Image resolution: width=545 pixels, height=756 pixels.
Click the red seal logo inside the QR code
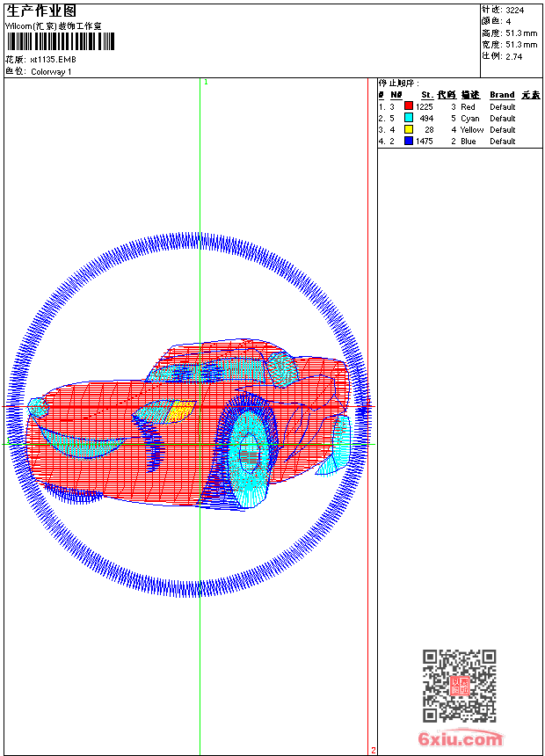460,686
